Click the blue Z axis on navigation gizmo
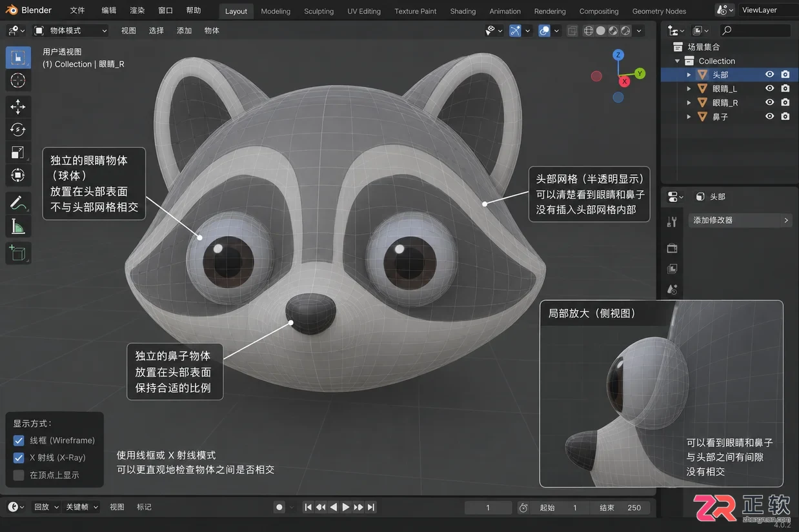The image size is (799, 532). point(618,55)
